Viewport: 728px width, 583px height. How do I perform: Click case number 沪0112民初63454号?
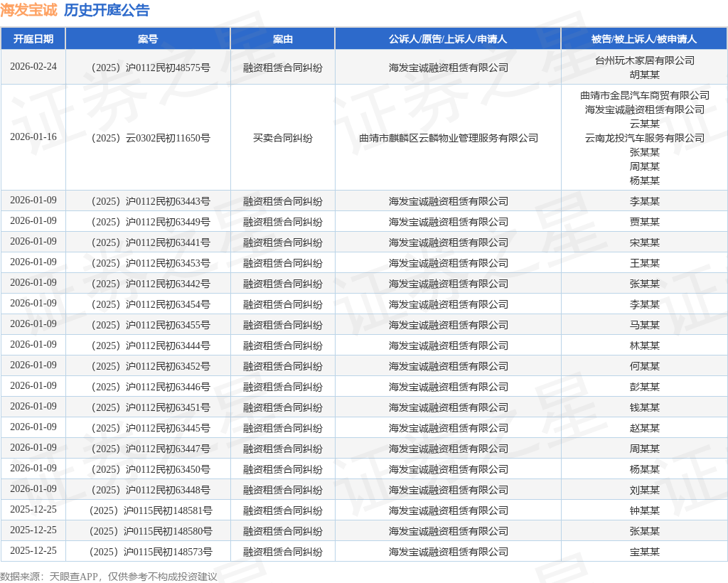[151, 304]
